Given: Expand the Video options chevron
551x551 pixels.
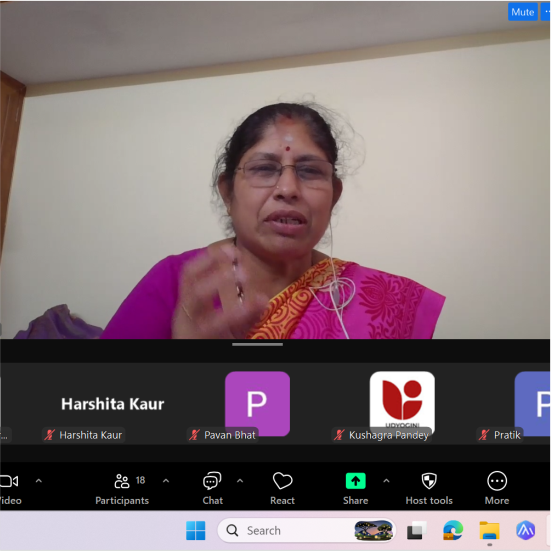Looking at the screenshot, I should tap(39, 481).
